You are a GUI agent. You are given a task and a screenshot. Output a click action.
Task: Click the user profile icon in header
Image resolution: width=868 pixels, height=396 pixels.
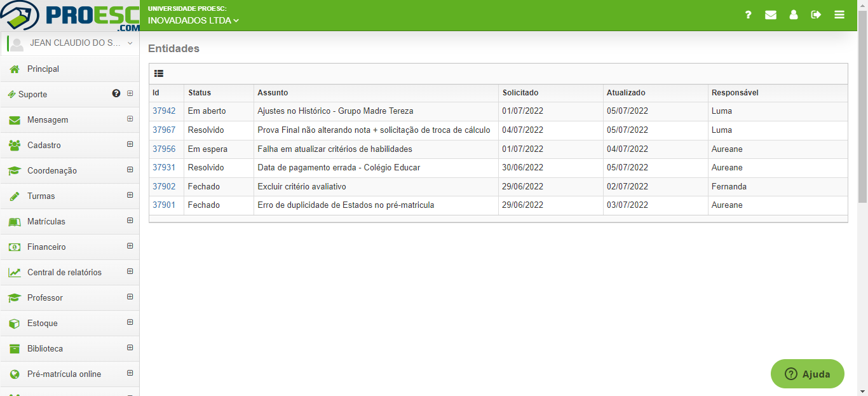click(x=794, y=15)
